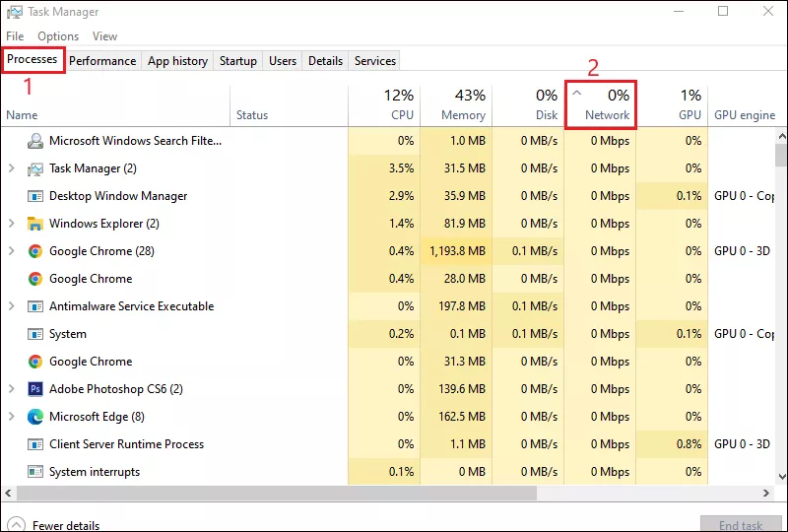Viewport: 788px width, 532px height.
Task: Click the Microsoft Windows Search Filter icon
Action: [35, 141]
